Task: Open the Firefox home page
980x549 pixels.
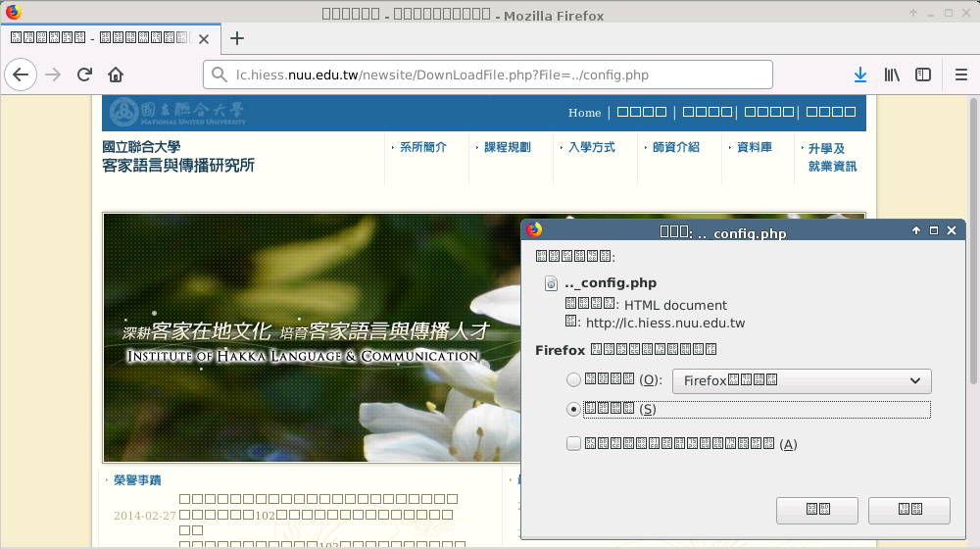Action: pyautogui.click(x=116, y=75)
